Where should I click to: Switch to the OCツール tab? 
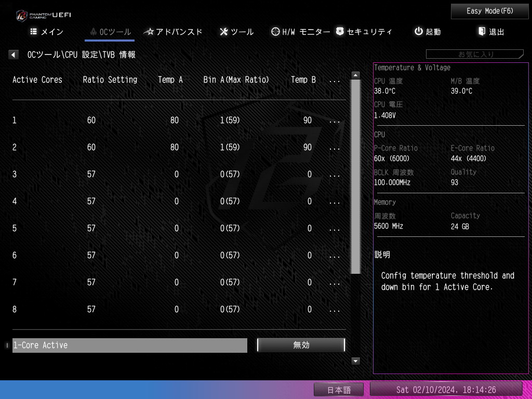click(110, 32)
